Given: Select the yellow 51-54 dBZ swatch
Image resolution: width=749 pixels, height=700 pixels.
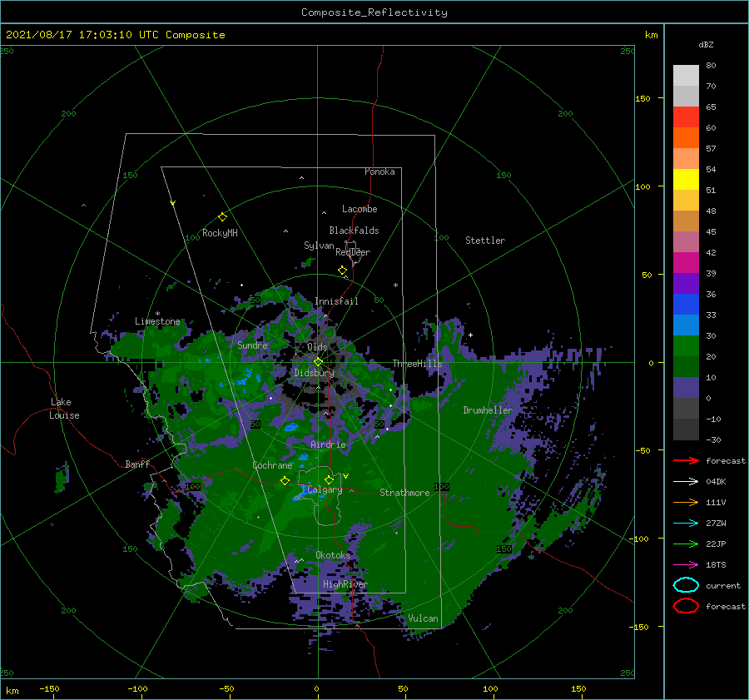Looking at the screenshot, I should (686, 180).
